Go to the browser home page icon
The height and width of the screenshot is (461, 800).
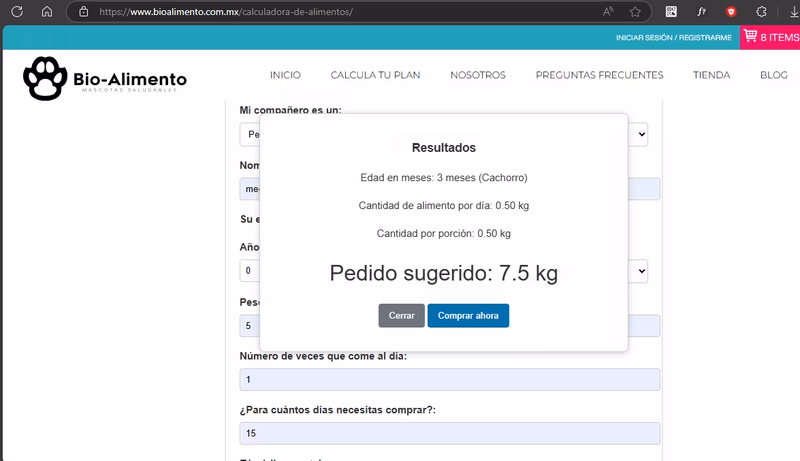[46, 12]
